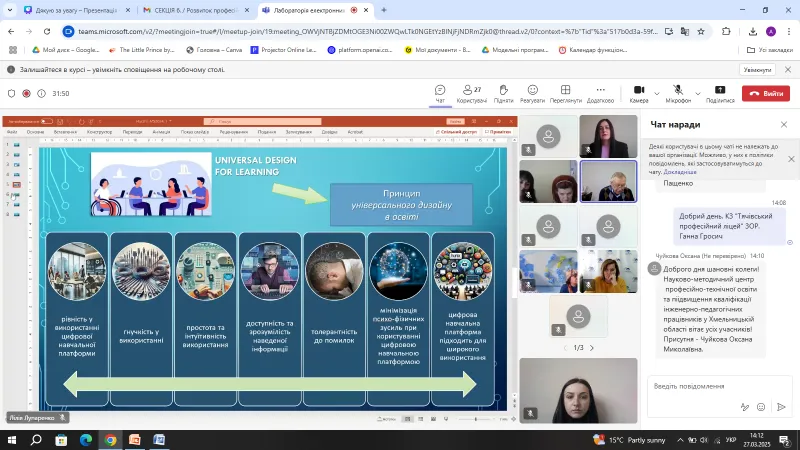Share screen with Поділитися button

click(720, 94)
